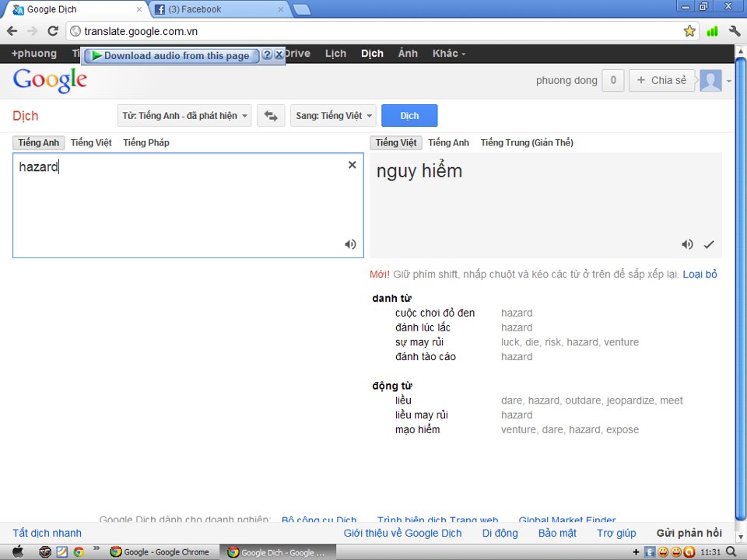The width and height of the screenshot is (747, 560).
Task: Open the user profile avatar
Action: click(710, 80)
